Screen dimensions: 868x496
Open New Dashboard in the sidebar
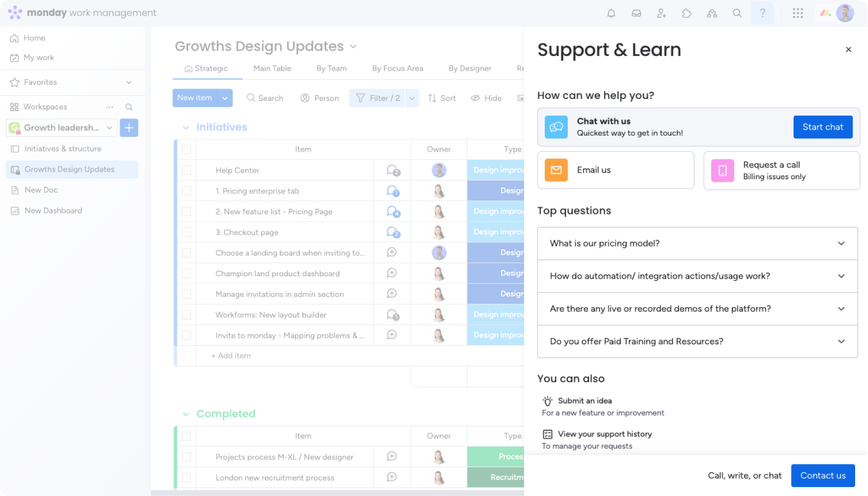[53, 211]
